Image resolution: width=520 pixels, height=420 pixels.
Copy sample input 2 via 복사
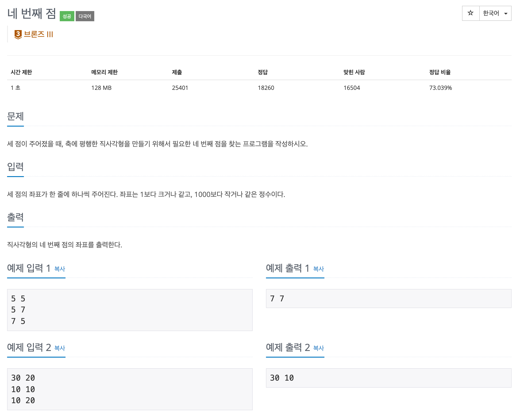(x=60, y=348)
